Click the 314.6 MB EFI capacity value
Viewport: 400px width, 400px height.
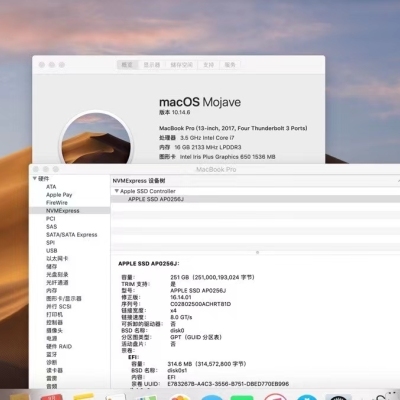click(207, 364)
